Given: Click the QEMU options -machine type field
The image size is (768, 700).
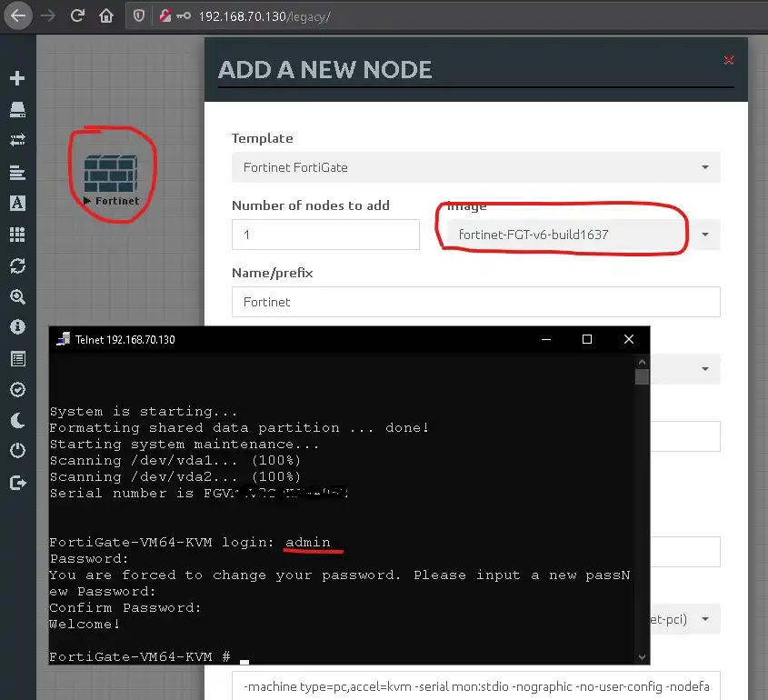Looking at the screenshot, I should [x=475, y=685].
